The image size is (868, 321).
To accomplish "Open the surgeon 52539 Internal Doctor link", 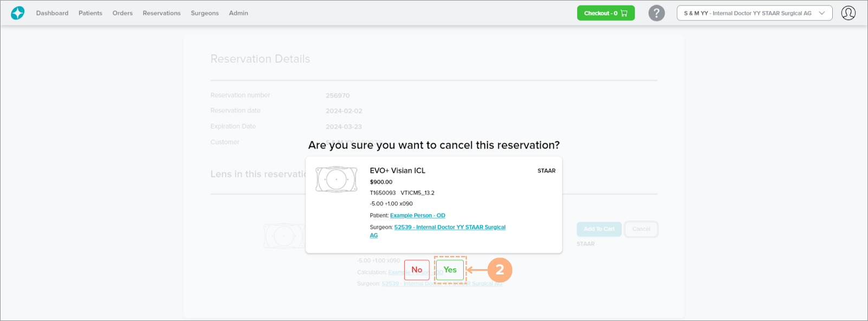I will [449, 227].
